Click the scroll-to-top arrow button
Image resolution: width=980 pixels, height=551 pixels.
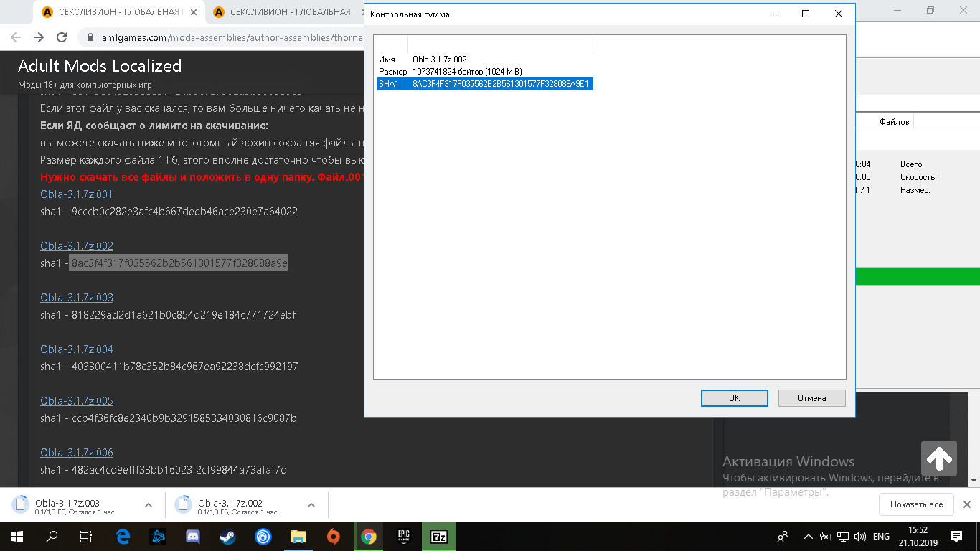(x=939, y=458)
